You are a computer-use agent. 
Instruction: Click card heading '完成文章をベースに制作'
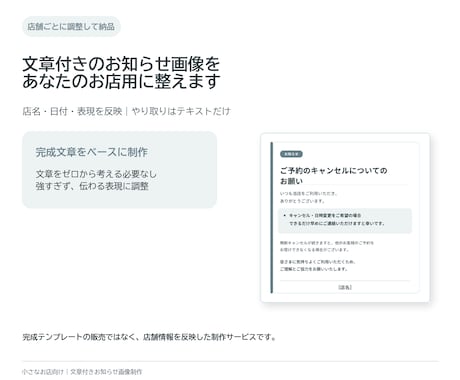tap(92, 152)
